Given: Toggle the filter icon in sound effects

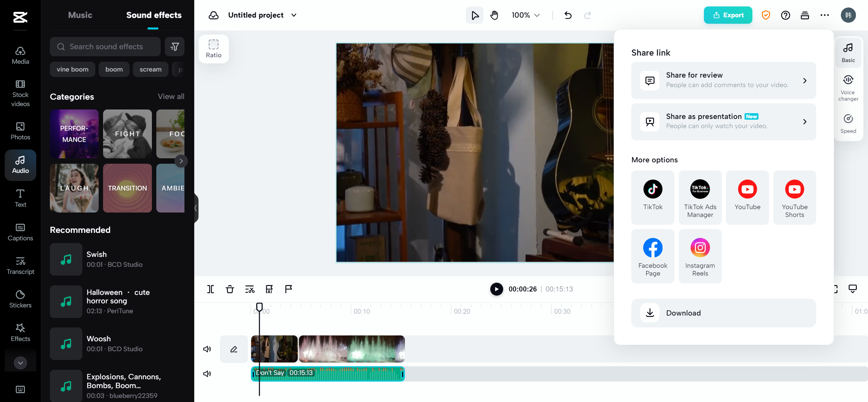Looking at the screenshot, I should tap(175, 46).
